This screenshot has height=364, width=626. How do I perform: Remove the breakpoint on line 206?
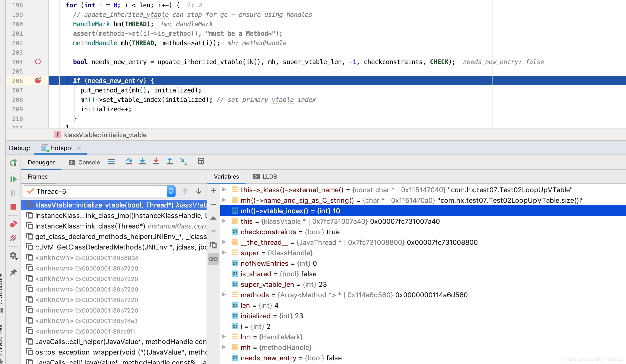click(38, 80)
